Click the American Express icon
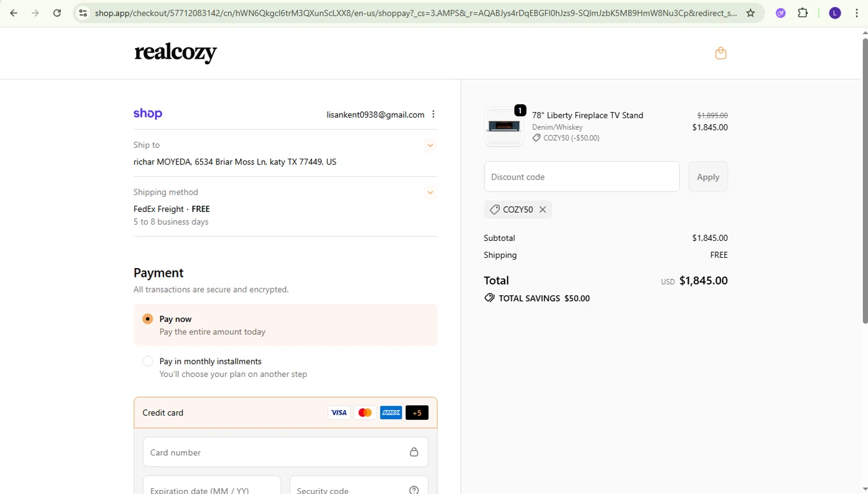This screenshot has height=494, width=868. click(x=391, y=412)
